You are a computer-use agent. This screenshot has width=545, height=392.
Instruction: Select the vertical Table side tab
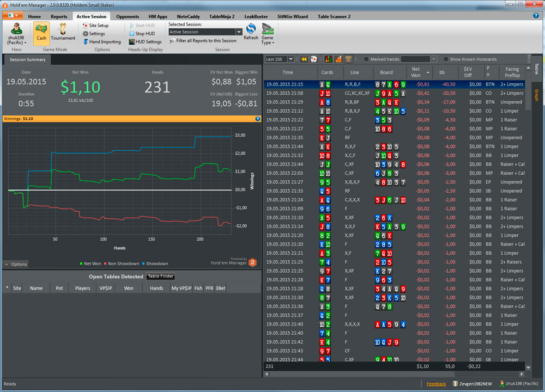(537, 69)
